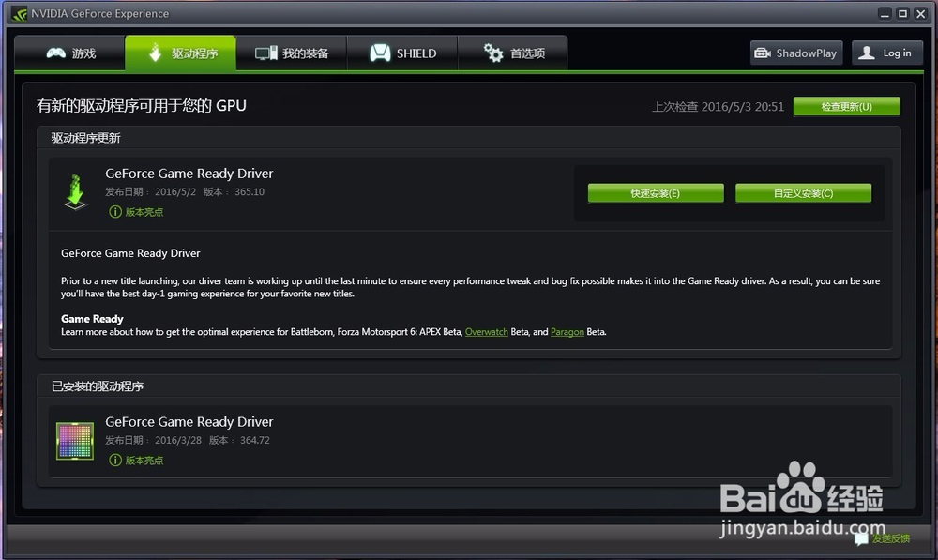The width and height of the screenshot is (938, 560).
Task: Click the info icon by version 365.10 highlights
Action: point(114,212)
